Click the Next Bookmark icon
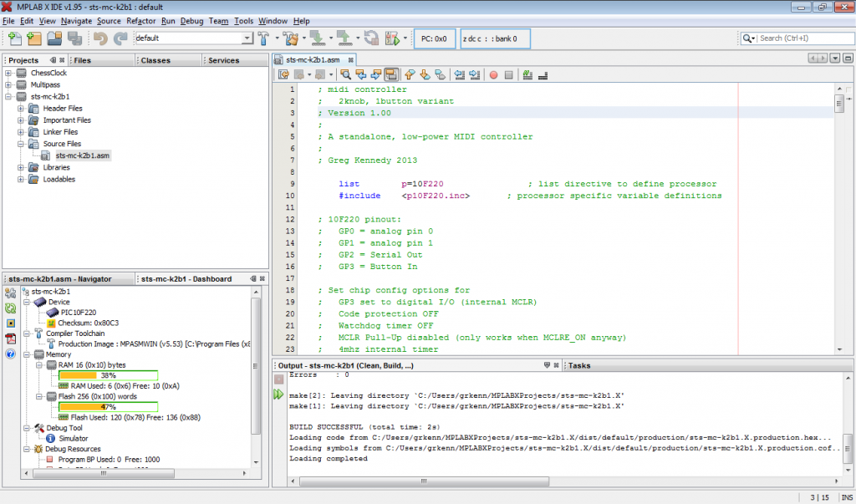856x504 pixels. 425,75
